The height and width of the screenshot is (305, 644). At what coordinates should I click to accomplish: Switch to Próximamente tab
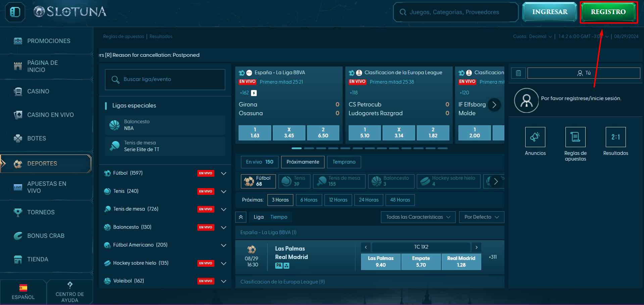coord(303,162)
